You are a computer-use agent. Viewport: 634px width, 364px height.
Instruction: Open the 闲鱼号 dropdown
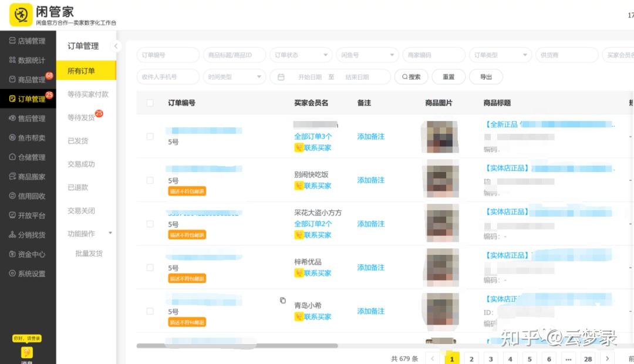(367, 55)
